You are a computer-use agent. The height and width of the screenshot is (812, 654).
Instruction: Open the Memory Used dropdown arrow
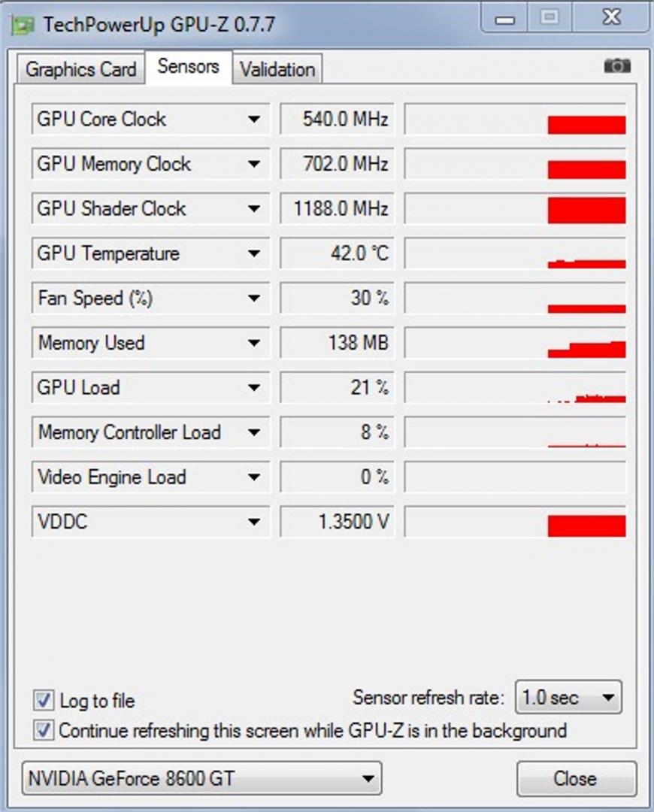(x=254, y=343)
